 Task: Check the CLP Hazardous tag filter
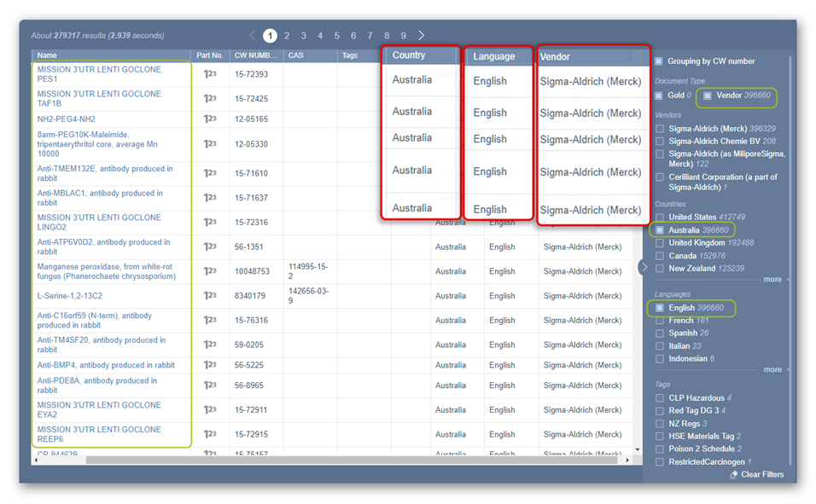[660, 398]
